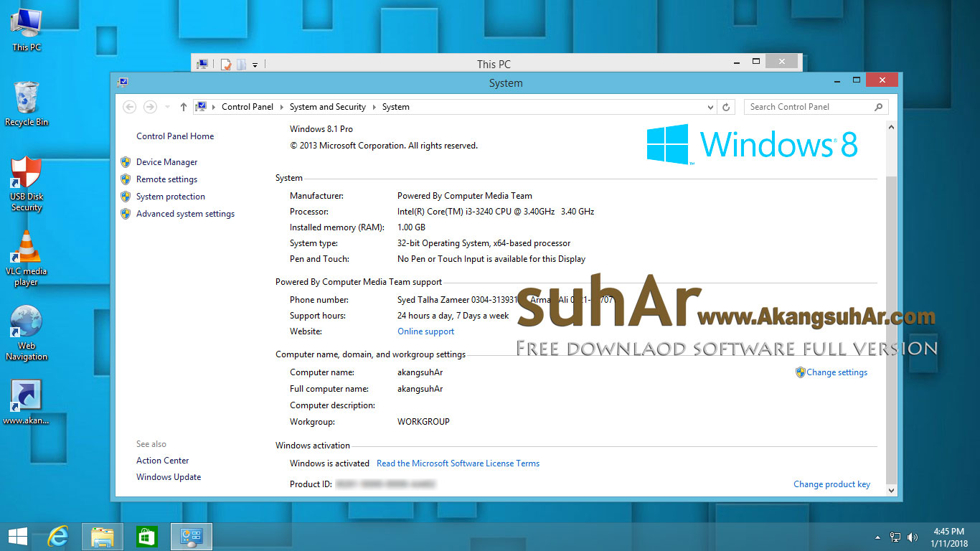Open the Recycle Bin desktop icon
Image resolution: width=980 pixels, height=551 pixels.
[27, 103]
